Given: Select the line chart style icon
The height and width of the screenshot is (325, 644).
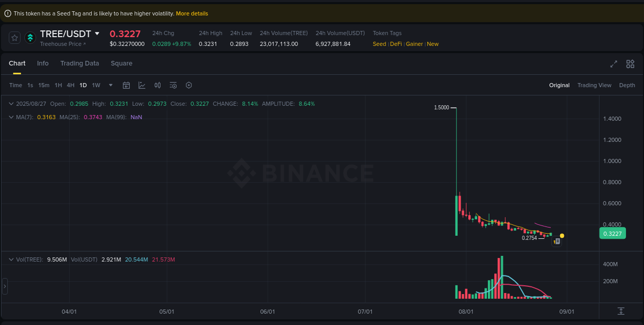Looking at the screenshot, I should (142, 85).
